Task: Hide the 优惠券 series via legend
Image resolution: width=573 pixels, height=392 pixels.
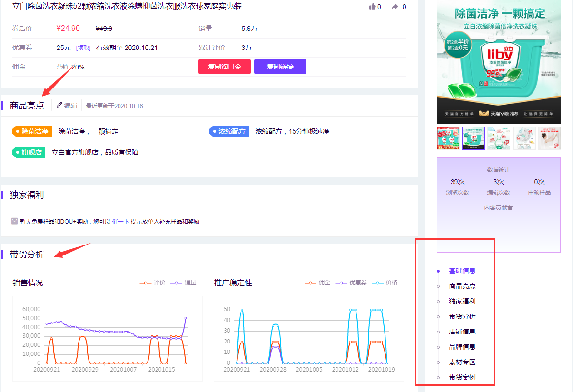Action: click(x=351, y=283)
